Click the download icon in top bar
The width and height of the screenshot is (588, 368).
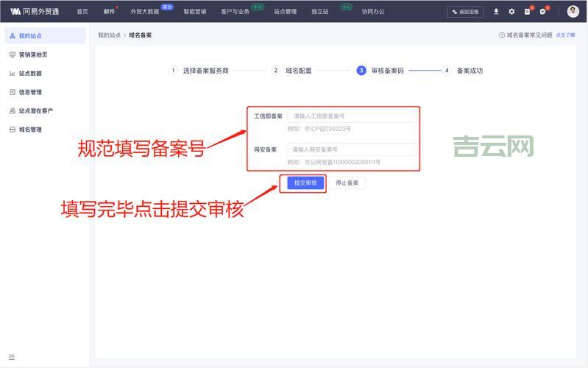496,12
